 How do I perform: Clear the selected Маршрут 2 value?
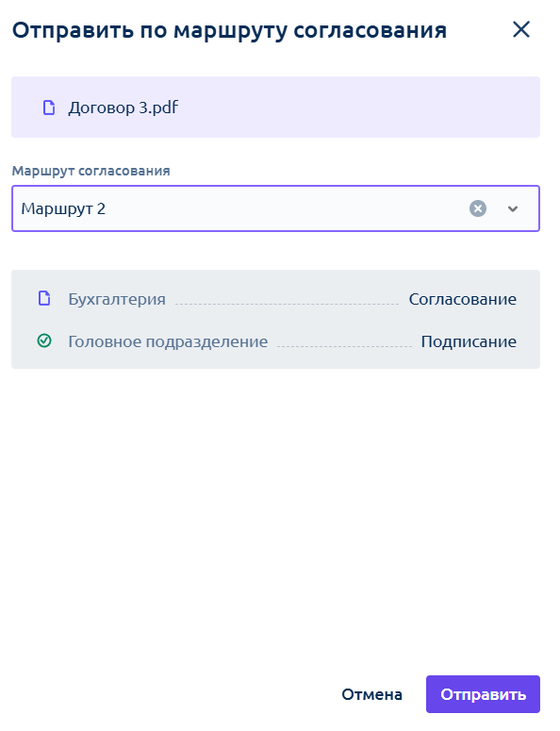coord(478,208)
